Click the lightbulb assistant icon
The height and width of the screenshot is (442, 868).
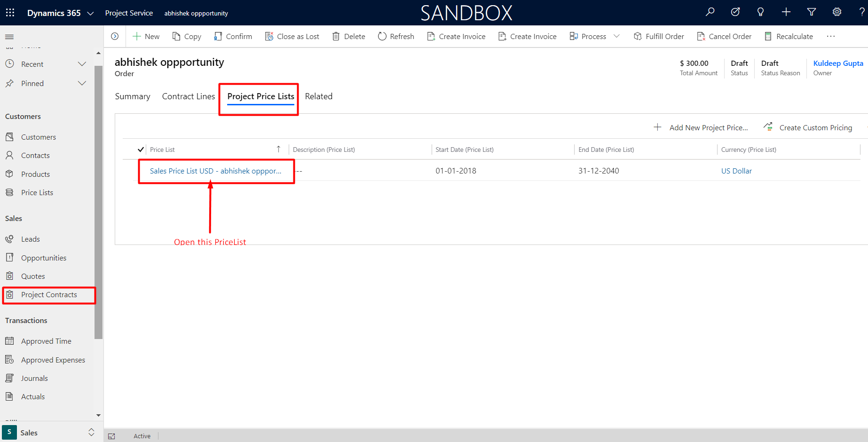(760, 12)
